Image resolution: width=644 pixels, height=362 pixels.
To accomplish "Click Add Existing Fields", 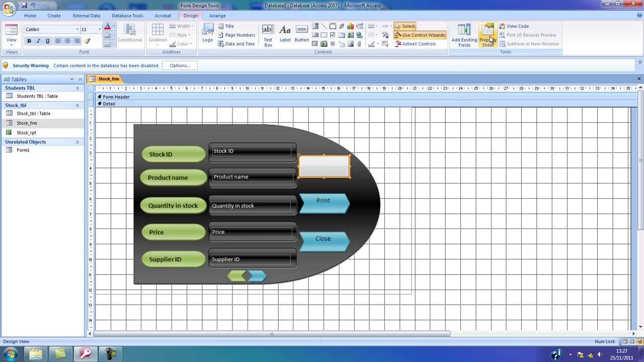I will point(464,35).
